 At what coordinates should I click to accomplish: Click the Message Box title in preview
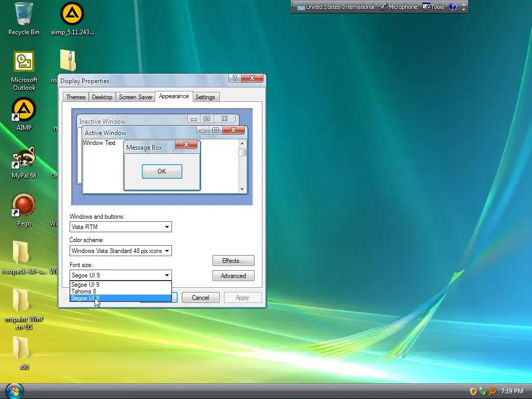[144, 148]
